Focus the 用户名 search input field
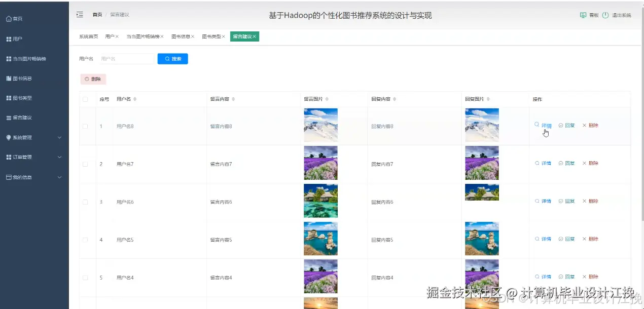The width and height of the screenshot is (644, 309). coord(126,59)
